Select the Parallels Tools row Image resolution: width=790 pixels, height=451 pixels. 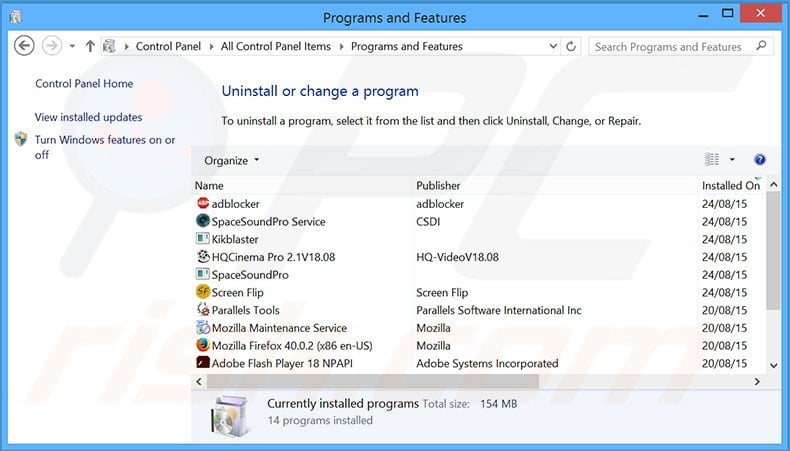479,310
